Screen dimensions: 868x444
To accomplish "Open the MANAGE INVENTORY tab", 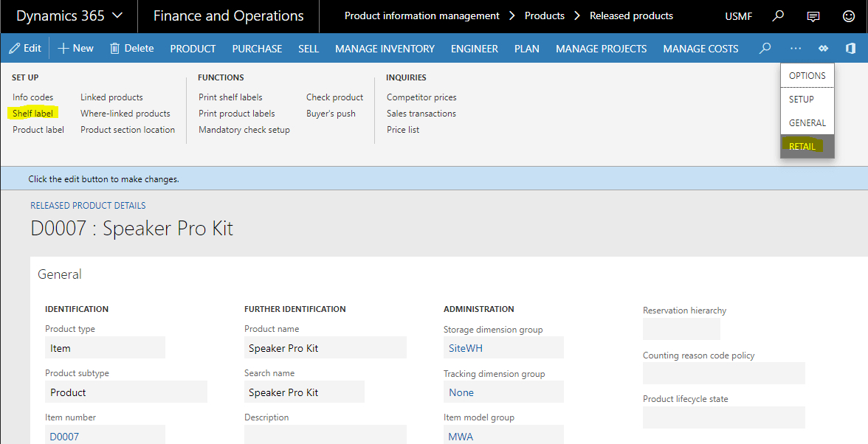I will (385, 49).
